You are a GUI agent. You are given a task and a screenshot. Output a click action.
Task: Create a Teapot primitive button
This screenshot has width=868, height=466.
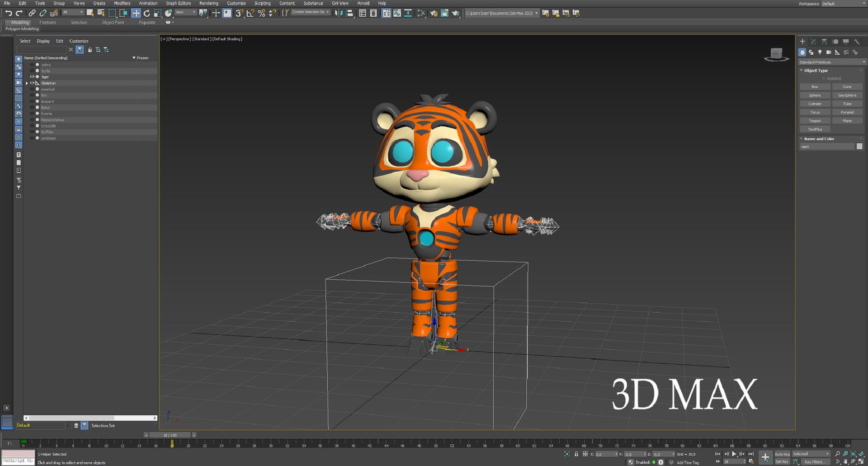click(x=815, y=121)
